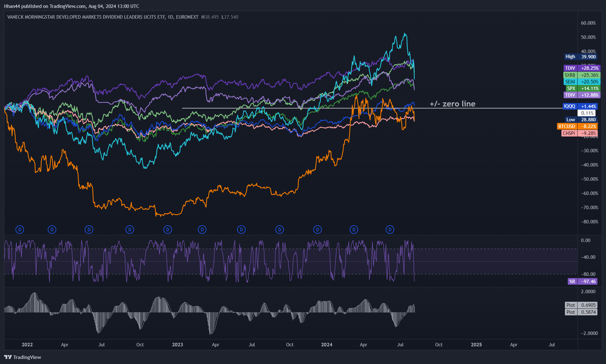Click the %R -97.46 indicator label
The height and width of the screenshot is (364, 606).
click(582, 282)
